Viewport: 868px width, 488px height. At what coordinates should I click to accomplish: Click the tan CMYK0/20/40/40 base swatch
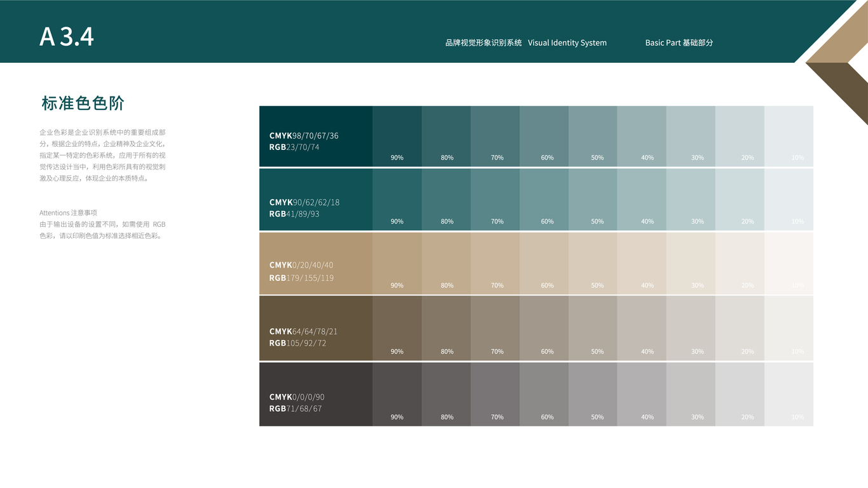[x=316, y=263]
